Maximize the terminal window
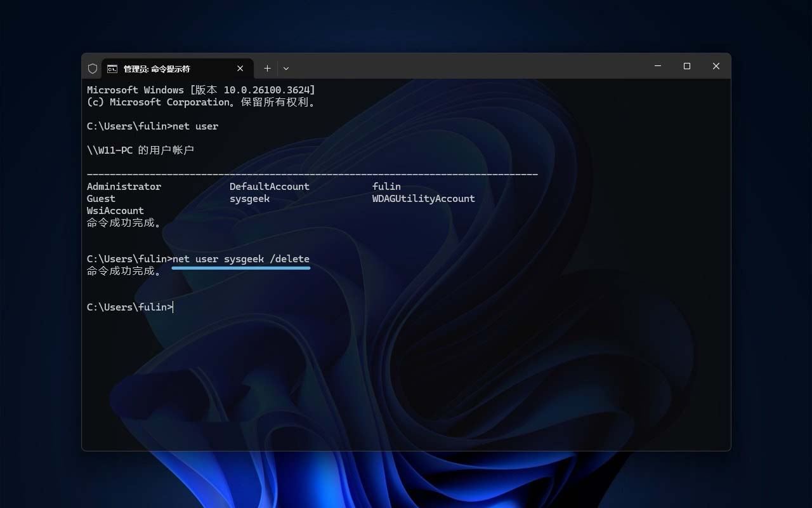The height and width of the screenshot is (508, 812). (x=686, y=66)
